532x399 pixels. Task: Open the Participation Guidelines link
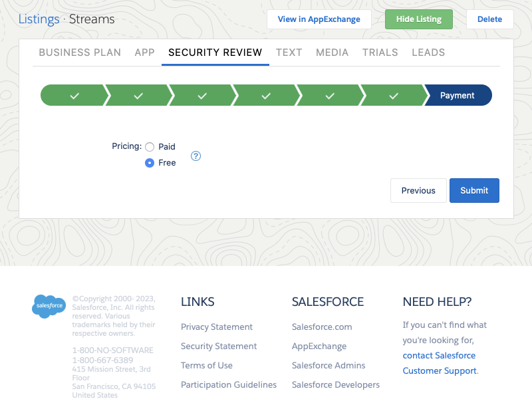click(x=229, y=385)
